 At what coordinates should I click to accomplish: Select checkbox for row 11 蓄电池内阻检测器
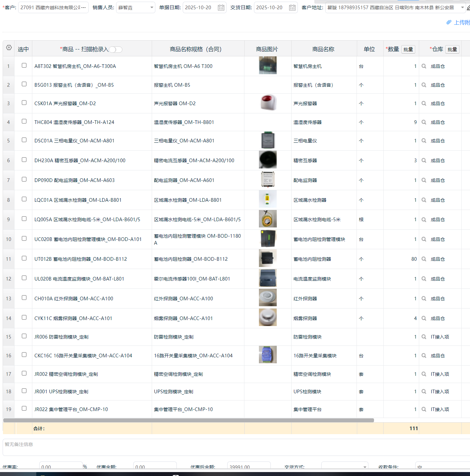coord(24,258)
